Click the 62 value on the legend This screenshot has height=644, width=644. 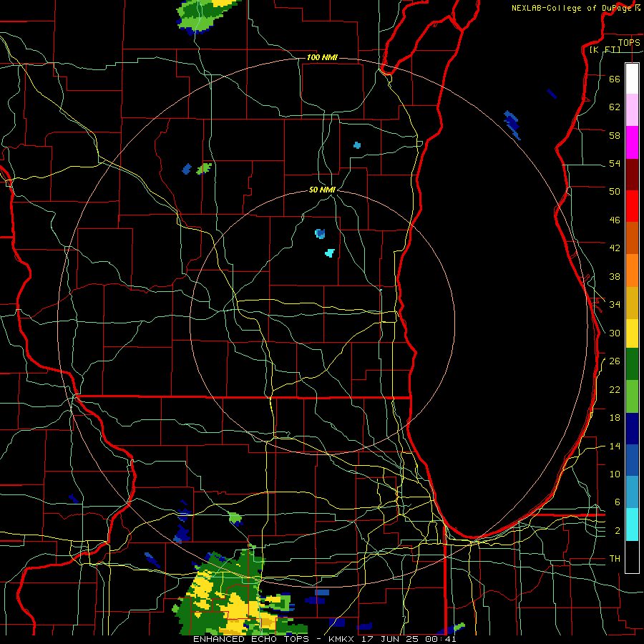pyautogui.click(x=615, y=107)
